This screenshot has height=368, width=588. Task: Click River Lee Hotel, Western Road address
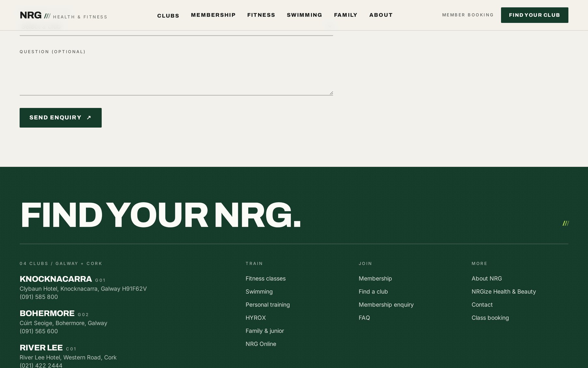click(68, 358)
